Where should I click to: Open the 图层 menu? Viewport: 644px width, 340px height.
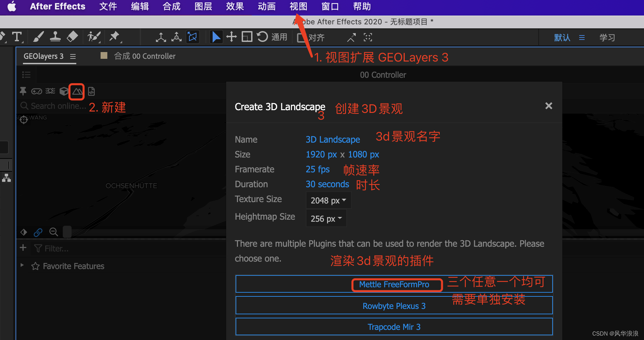204,6
